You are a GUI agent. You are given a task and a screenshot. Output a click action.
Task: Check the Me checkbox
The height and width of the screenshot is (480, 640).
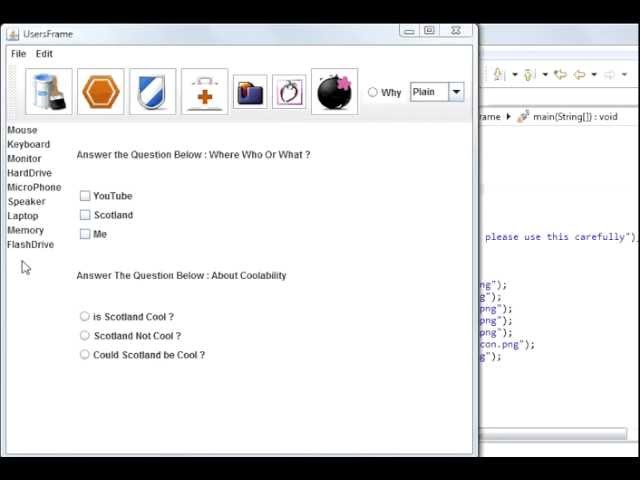85,234
